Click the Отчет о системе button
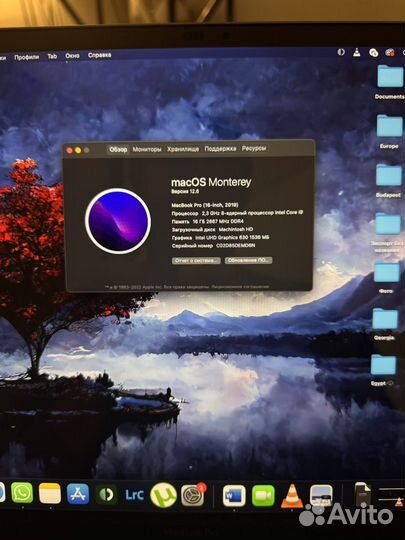 (196, 261)
